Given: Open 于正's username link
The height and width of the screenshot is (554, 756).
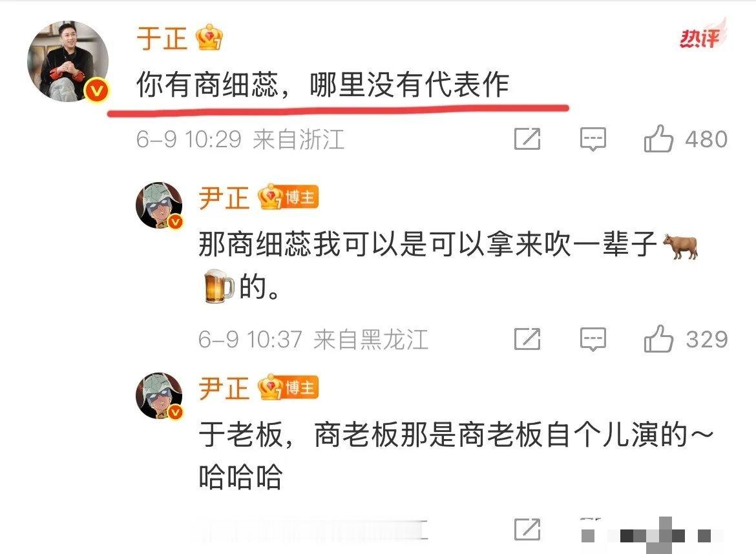Looking at the screenshot, I should [x=162, y=39].
